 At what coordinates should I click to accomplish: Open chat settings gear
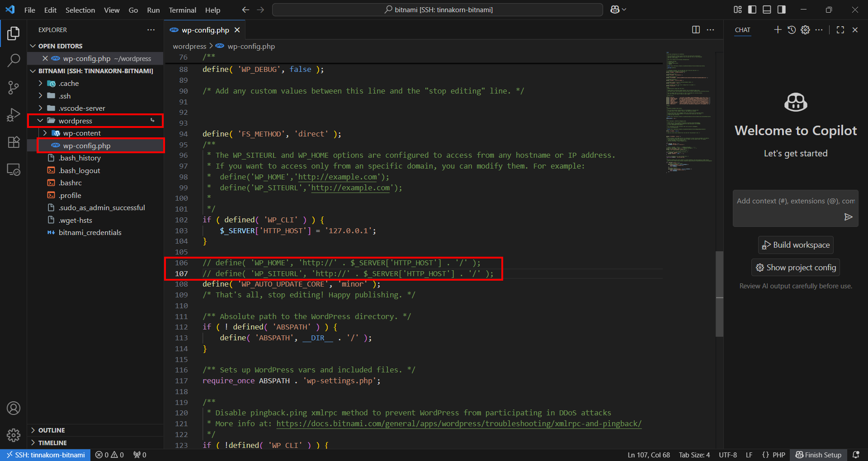(805, 30)
